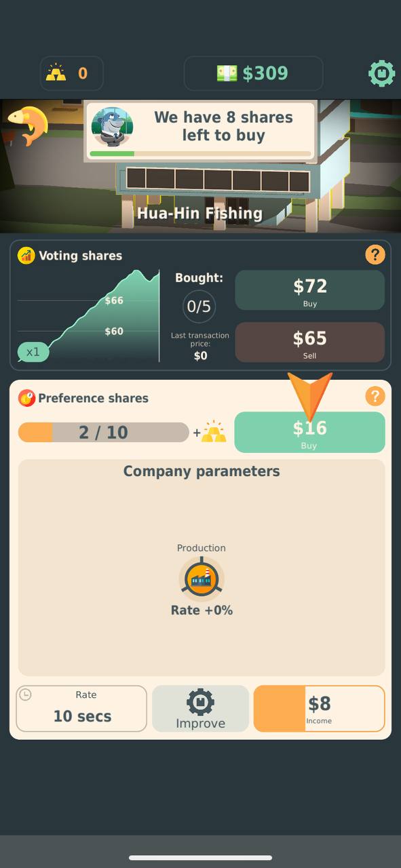
Task: Tap the Preference shares clock icon
Action: [26, 398]
